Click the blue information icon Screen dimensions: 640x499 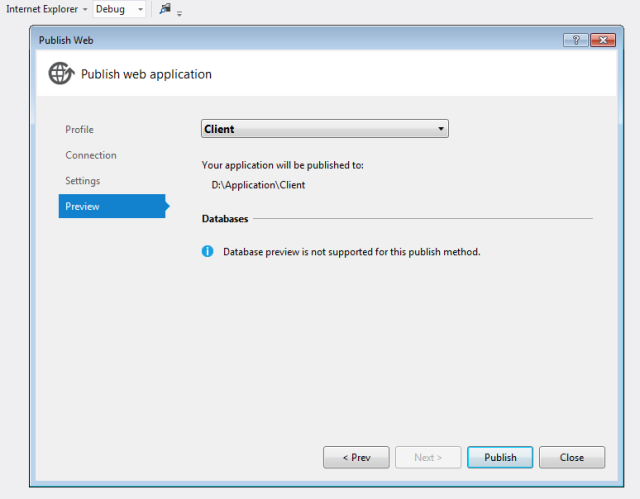pos(207,251)
